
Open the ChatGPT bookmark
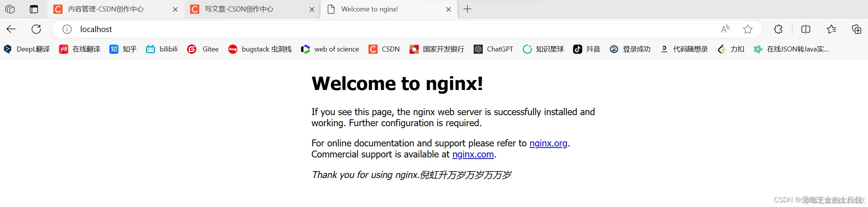point(493,49)
